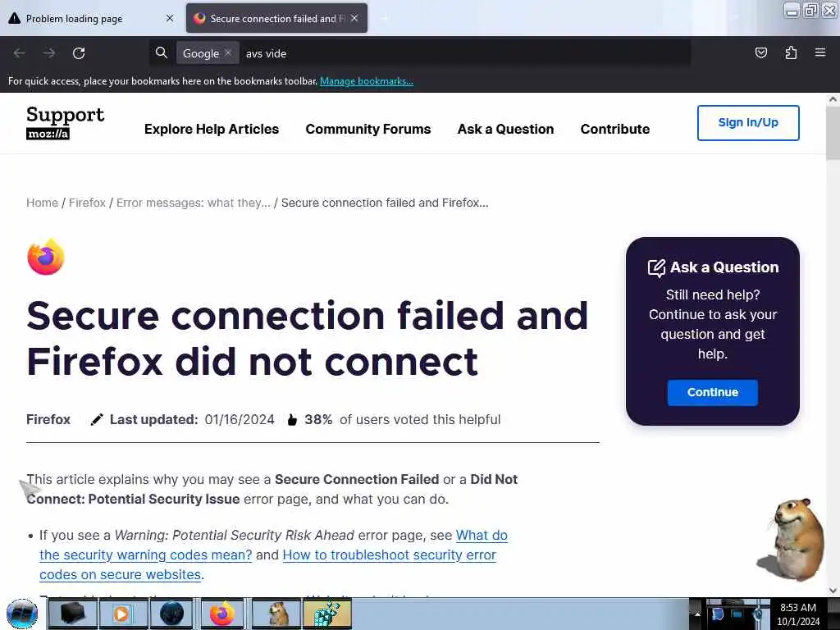The width and height of the screenshot is (840, 630).
Task: Click the vertical scrollbar thumb
Action: point(833,132)
